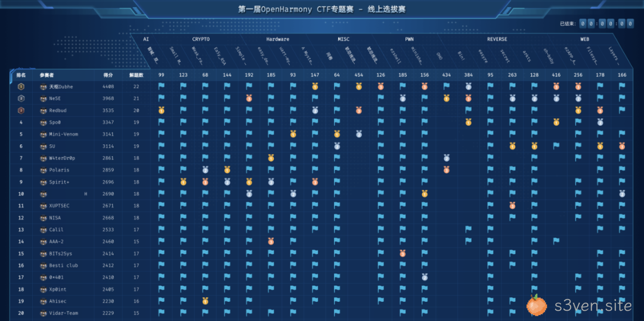Viewport: 644px width, 321px height.
Task: Click BITs2Sys's bronze medal in the ezshell column
Action: point(402,253)
